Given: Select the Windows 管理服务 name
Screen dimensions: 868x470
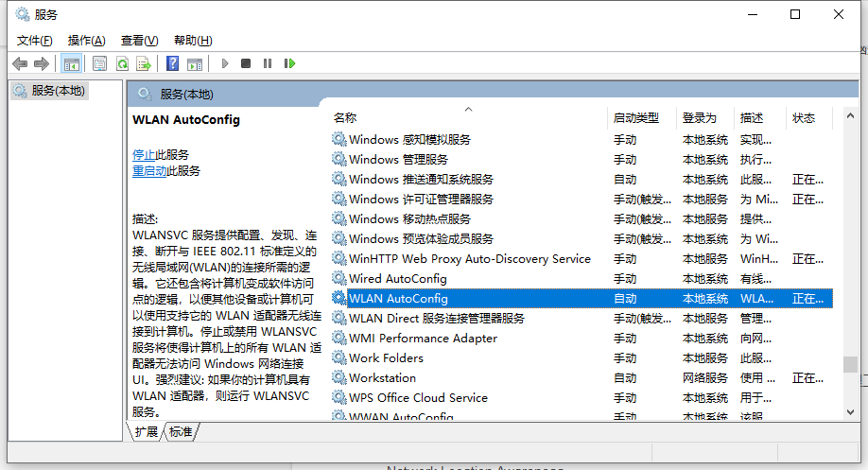Looking at the screenshot, I should [x=399, y=160].
